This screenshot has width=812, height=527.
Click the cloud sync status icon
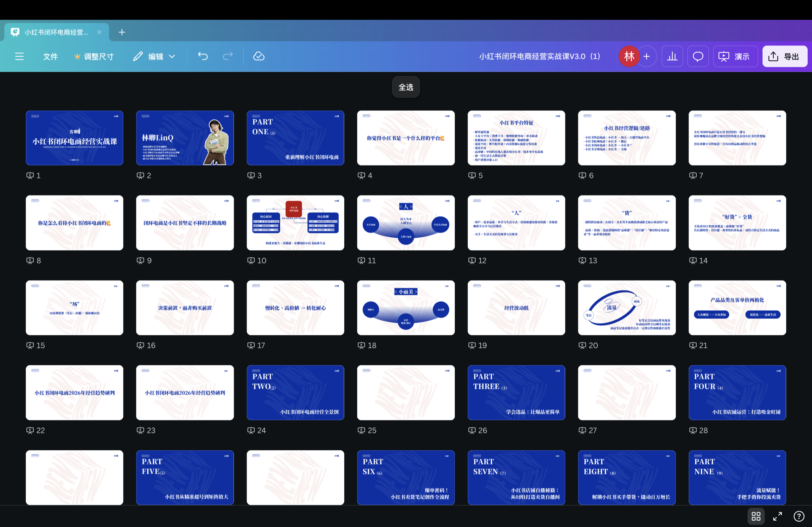pyautogui.click(x=259, y=56)
